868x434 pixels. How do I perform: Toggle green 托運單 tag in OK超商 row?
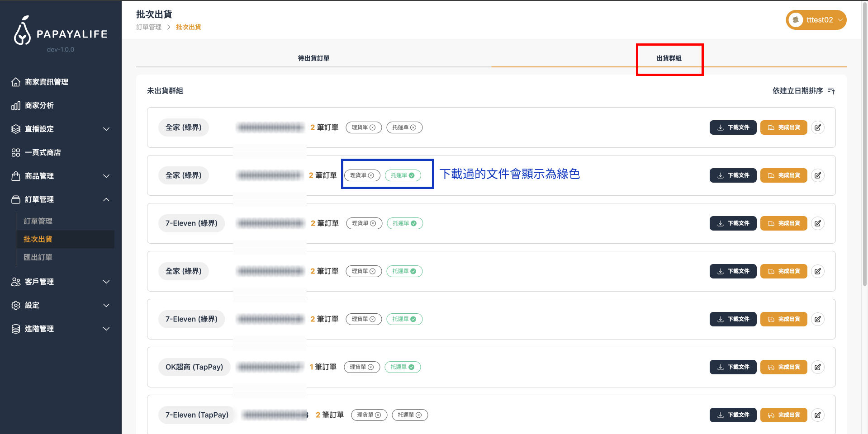[403, 367]
